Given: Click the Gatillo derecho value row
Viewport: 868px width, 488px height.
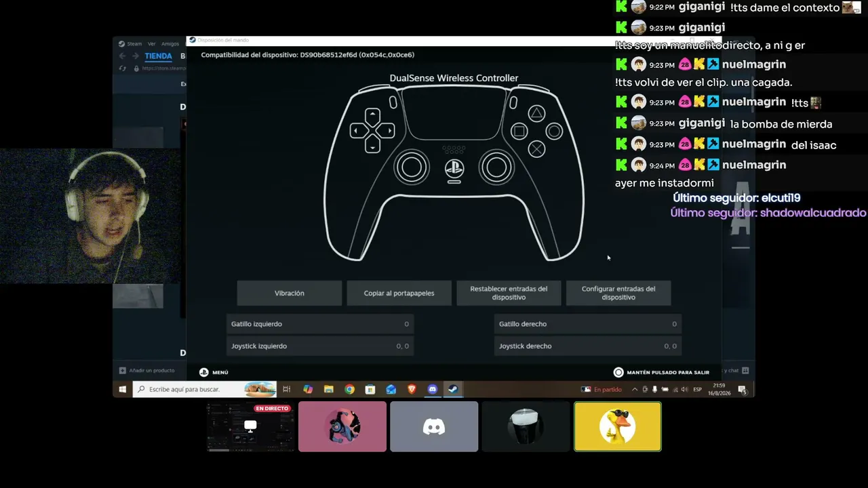Looking at the screenshot, I should point(588,324).
